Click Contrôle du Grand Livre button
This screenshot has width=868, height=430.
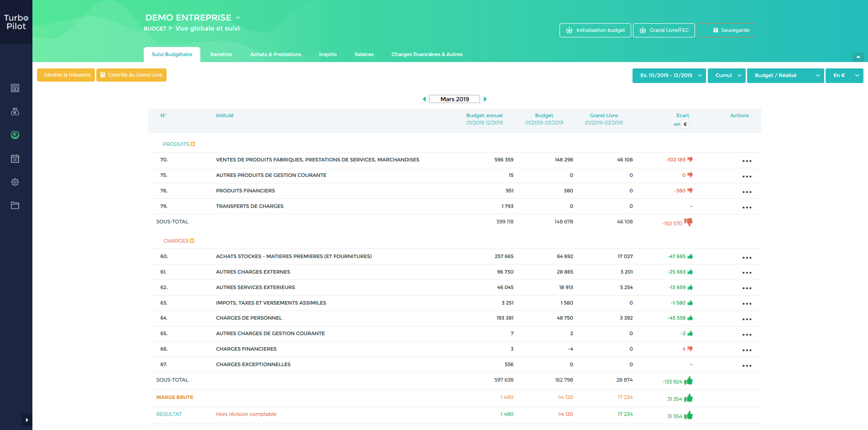point(131,75)
